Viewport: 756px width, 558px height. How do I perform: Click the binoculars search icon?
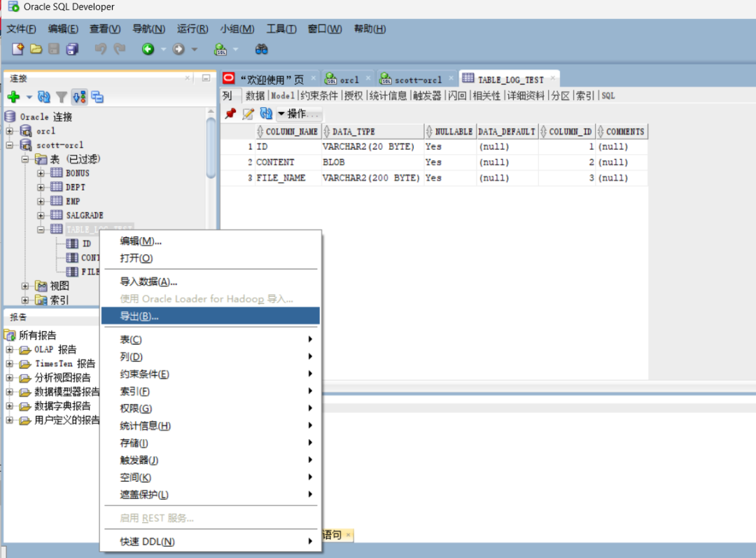pos(261,49)
